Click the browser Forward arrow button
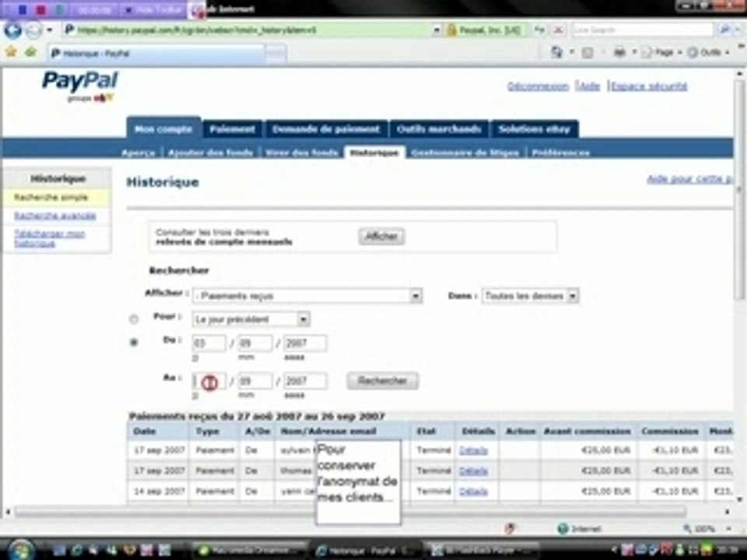747x560 pixels. (x=33, y=31)
